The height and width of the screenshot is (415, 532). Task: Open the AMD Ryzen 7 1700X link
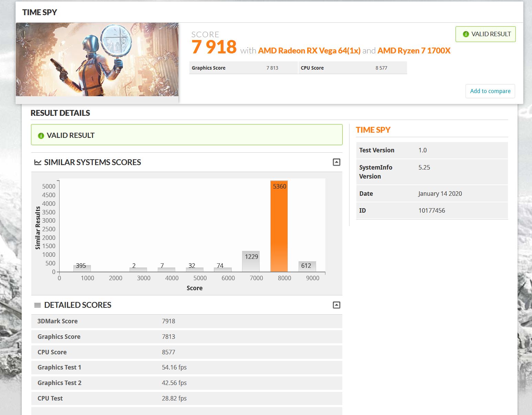coord(414,51)
